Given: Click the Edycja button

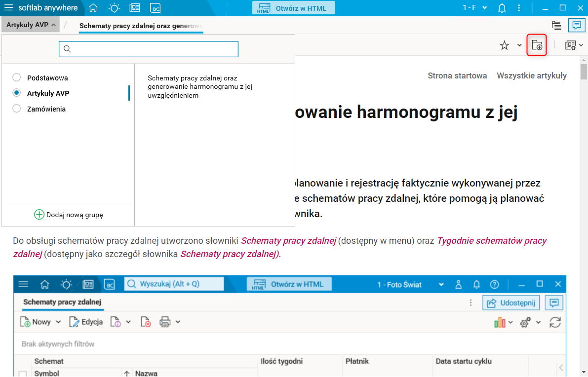Looking at the screenshot, I should pos(86,322).
